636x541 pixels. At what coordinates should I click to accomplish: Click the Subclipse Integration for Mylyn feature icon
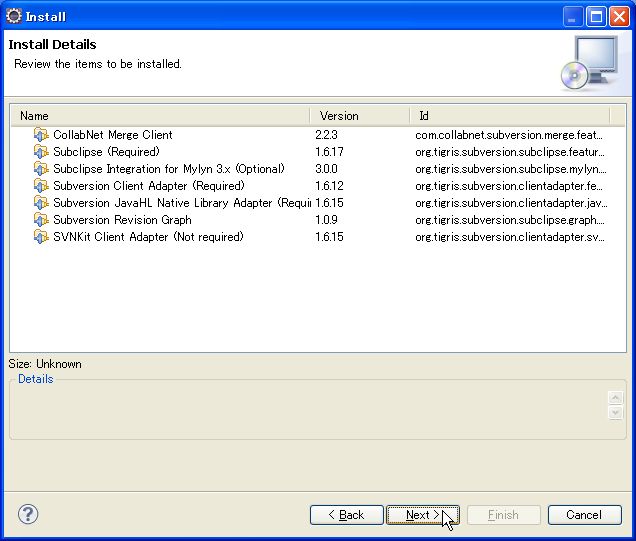click(x=41, y=169)
